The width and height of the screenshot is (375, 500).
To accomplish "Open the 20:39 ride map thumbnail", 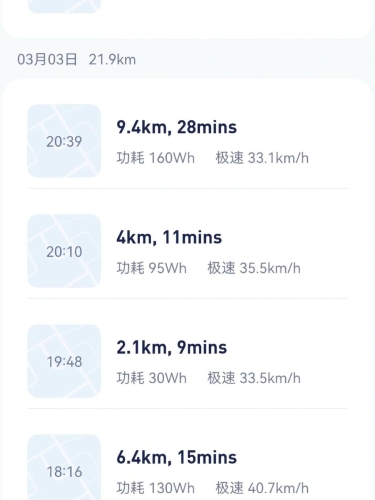I will click(64, 141).
